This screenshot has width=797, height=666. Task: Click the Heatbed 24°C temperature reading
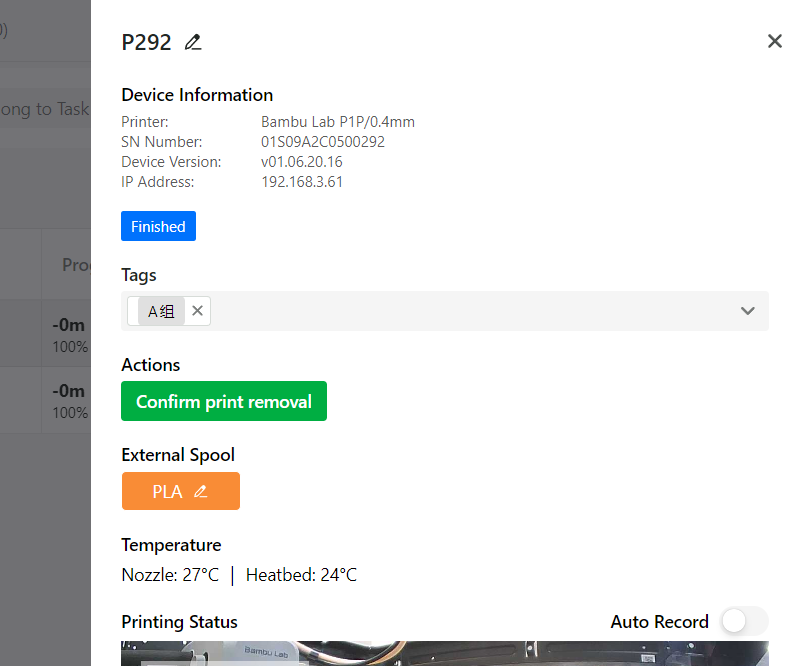[x=301, y=575]
